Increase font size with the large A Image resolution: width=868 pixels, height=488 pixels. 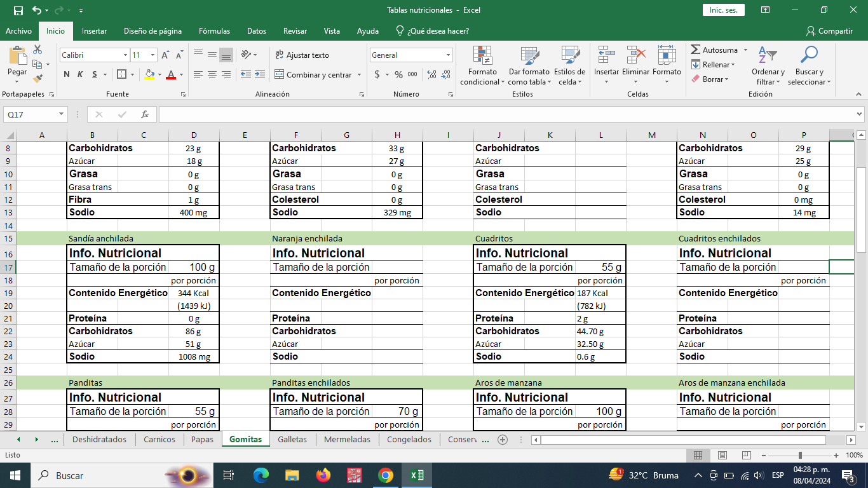[x=166, y=55]
